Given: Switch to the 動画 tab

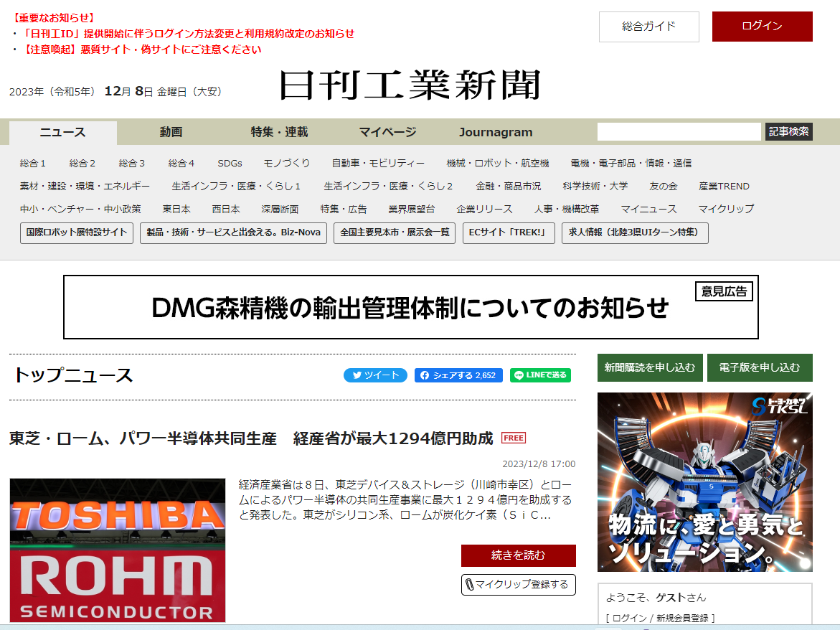Looking at the screenshot, I should (x=170, y=132).
